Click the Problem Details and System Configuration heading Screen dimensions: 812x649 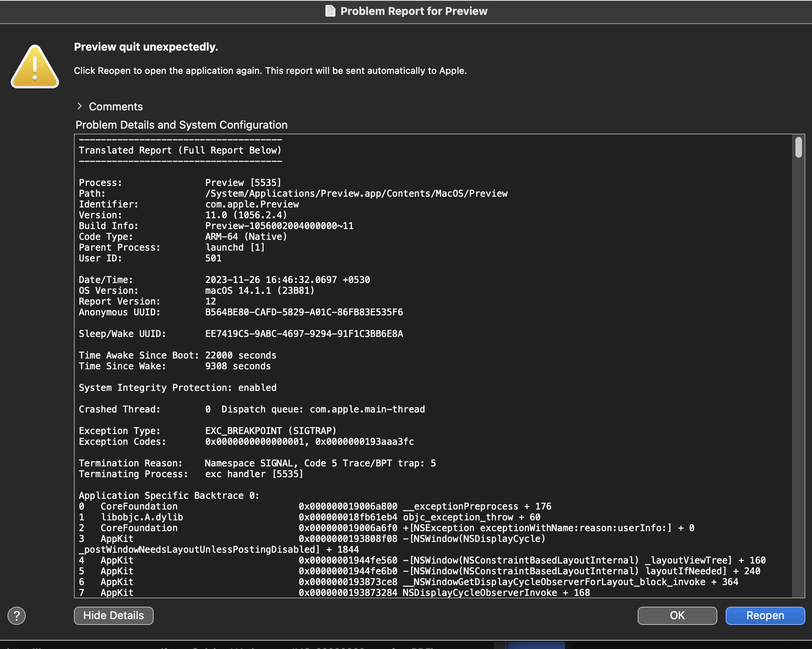coord(181,125)
